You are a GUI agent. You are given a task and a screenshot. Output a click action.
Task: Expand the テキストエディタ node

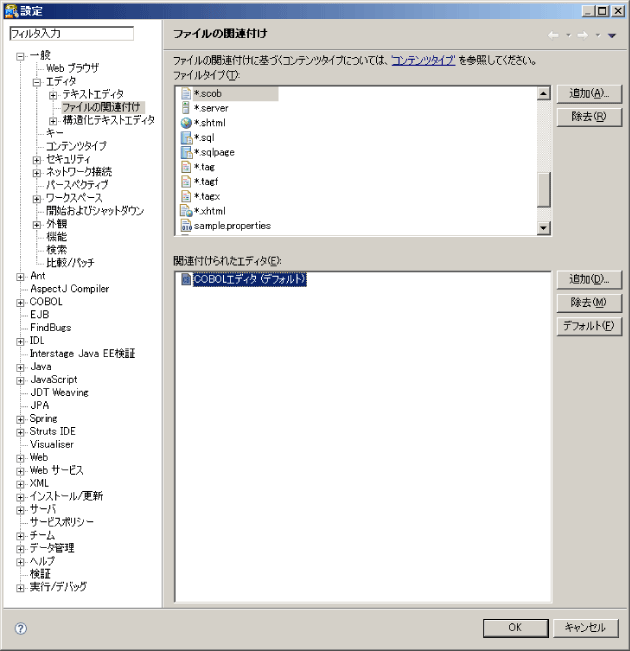[x=53, y=95]
